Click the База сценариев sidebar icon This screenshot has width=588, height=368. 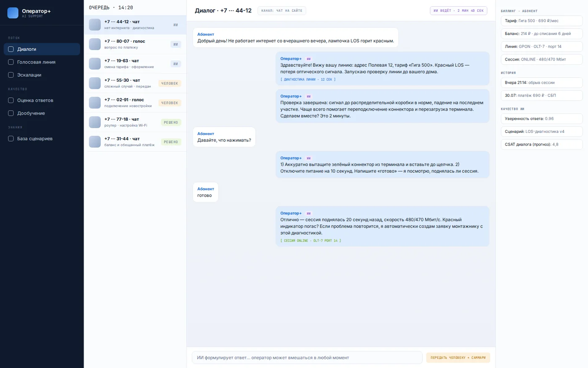pos(11,139)
